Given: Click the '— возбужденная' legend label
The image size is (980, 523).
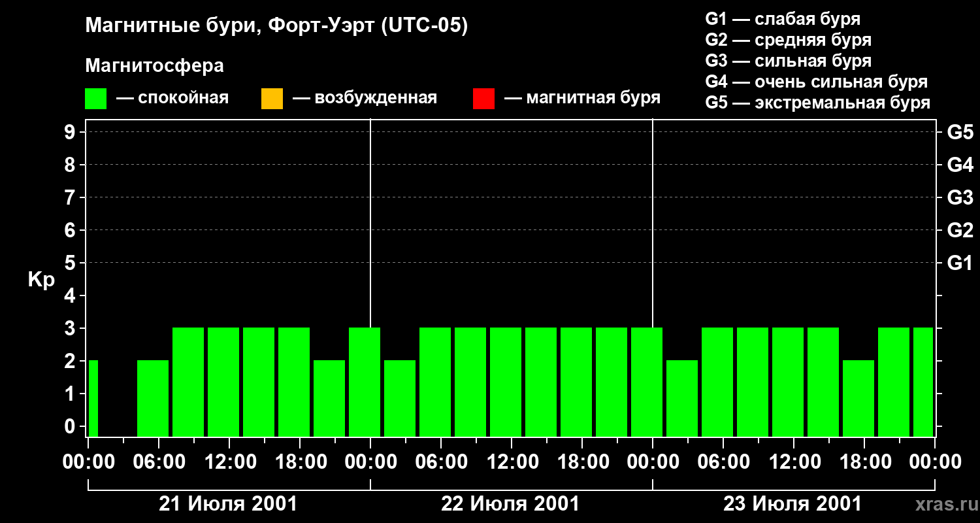Looking at the screenshot, I should tap(365, 98).
